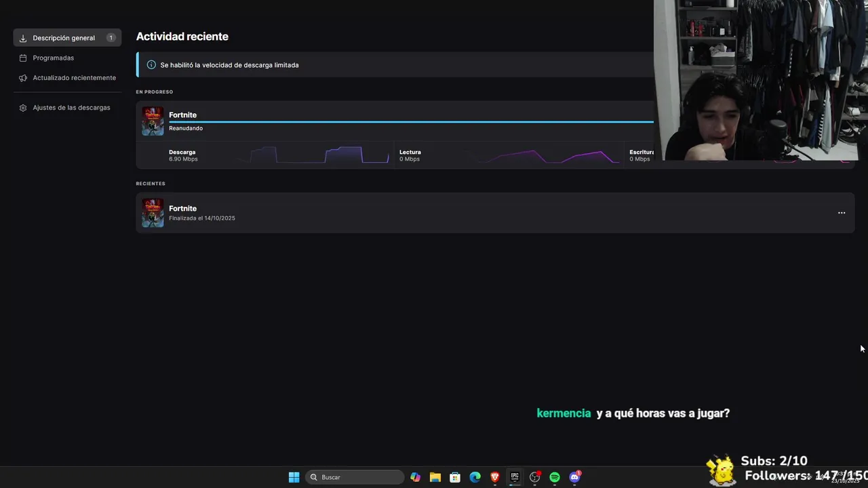
Task: Click the Lectura 0 Mbps readout
Action: point(410,155)
